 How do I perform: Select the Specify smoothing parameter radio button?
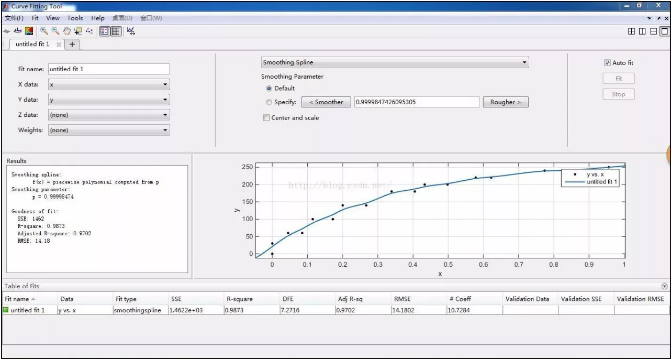[x=269, y=102]
